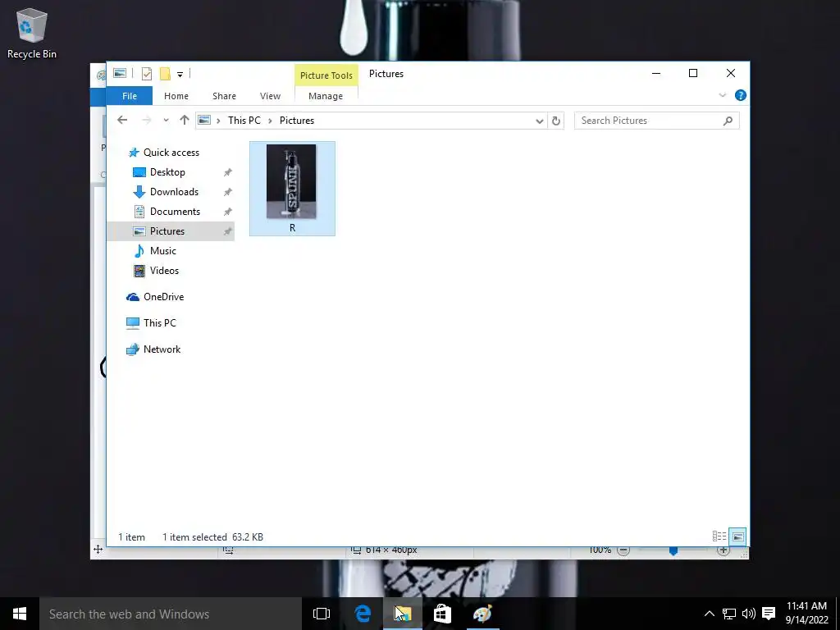Open the Share ribbon tab

(224, 96)
